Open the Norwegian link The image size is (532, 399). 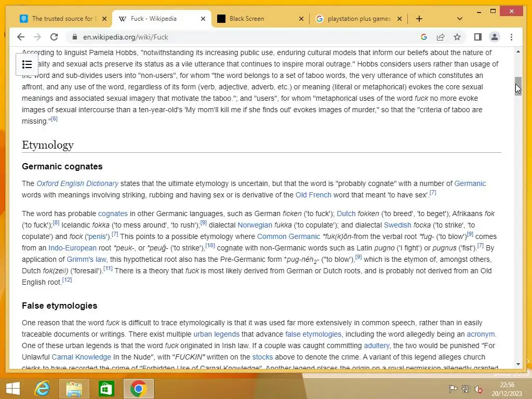coord(255,225)
